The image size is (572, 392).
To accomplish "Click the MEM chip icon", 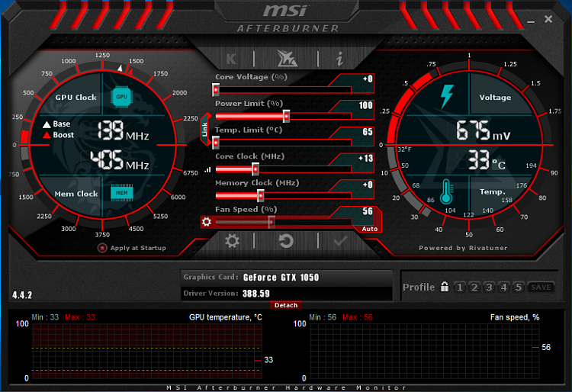I will tap(122, 193).
